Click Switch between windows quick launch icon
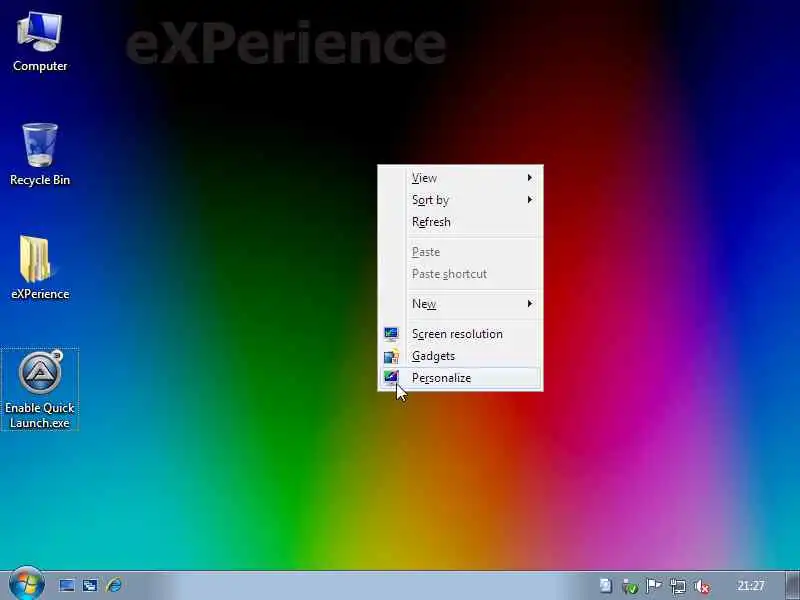The image size is (800, 600). pos(90,585)
